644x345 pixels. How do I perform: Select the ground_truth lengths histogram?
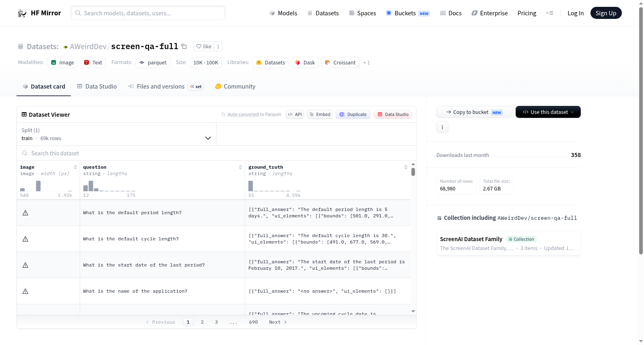coord(274,186)
